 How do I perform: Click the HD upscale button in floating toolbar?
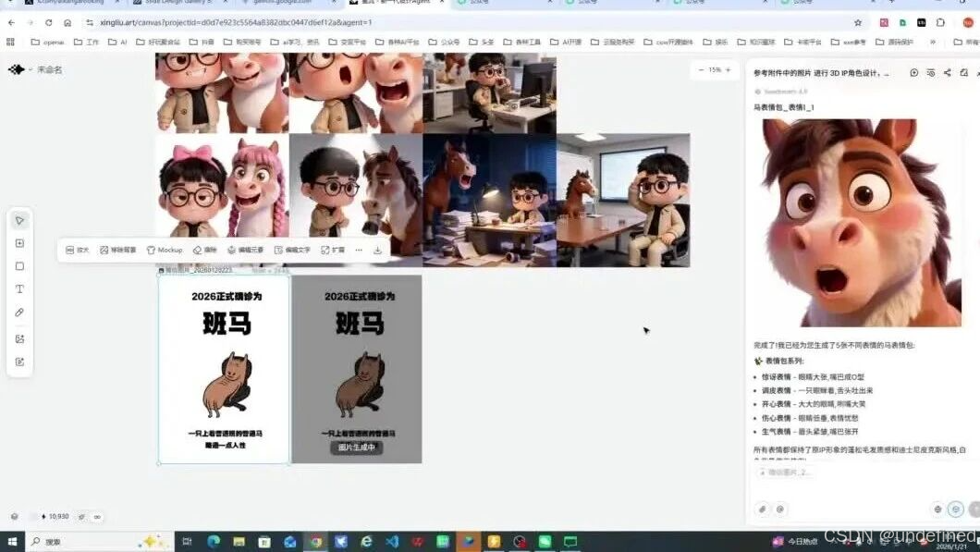78,250
